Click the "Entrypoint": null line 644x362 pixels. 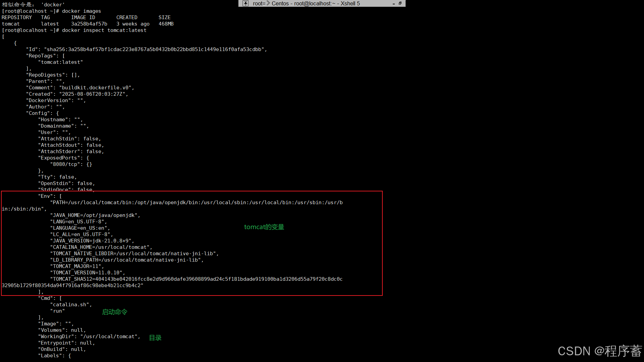pyautogui.click(x=66, y=343)
